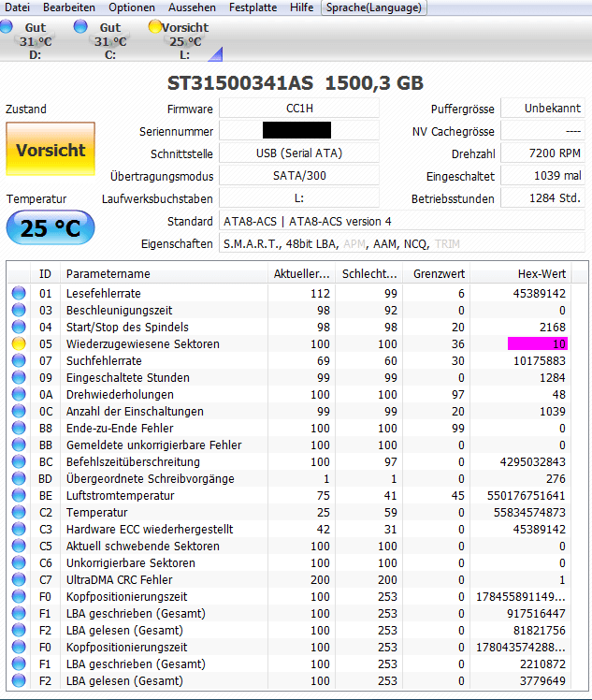Image resolution: width=592 pixels, height=700 pixels.
Task: Click the yellow Vorsicht health status button
Action: pos(51,149)
